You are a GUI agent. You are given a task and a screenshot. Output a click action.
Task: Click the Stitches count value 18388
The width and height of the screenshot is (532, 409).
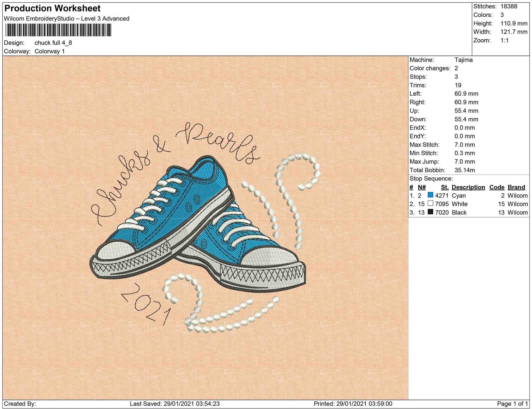click(509, 6)
